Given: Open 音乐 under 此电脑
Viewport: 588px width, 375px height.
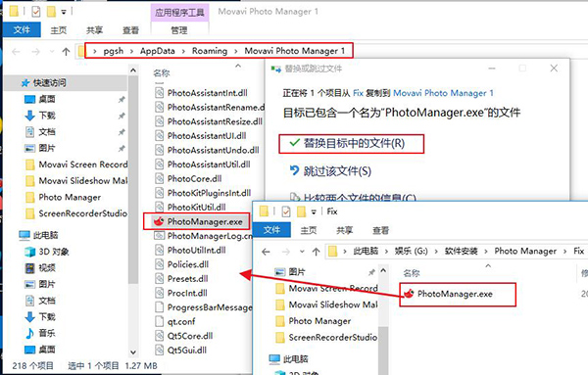Looking at the screenshot, I should coord(47,333).
